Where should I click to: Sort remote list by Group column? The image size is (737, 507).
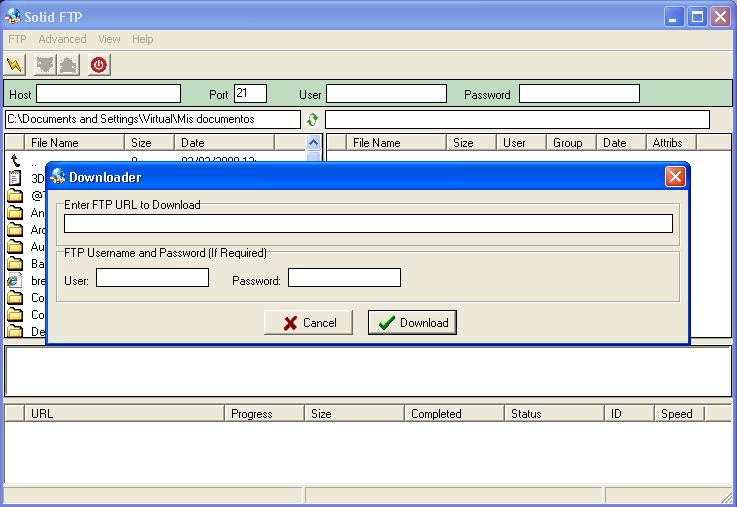pyautogui.click(x=571, y=142)
